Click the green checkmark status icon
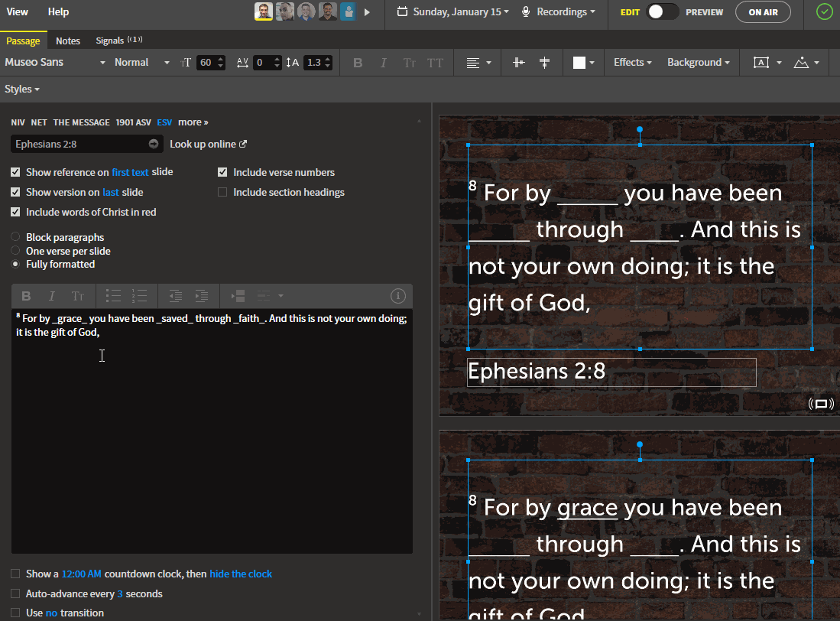This screenshot has width=840, height=621. click(824, 11)
